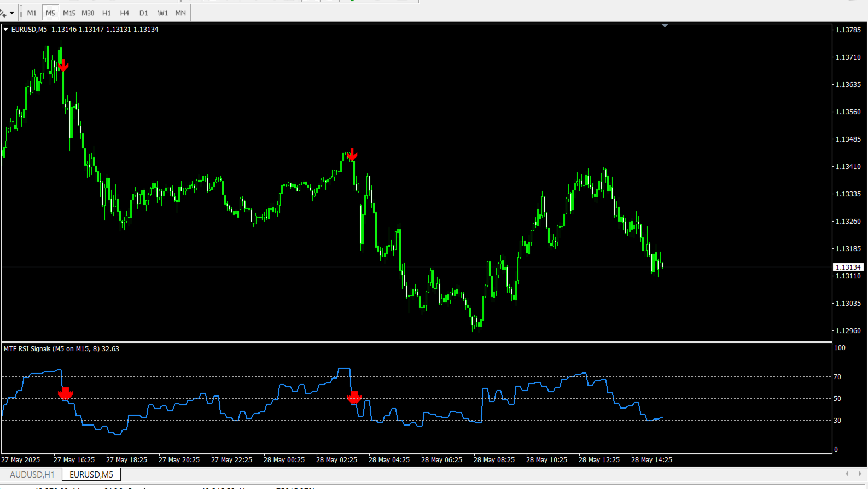Click the 1.13785 price scale label
Image resolution: width=868 pixels, height=489 pixels.
tap(848, 30)
